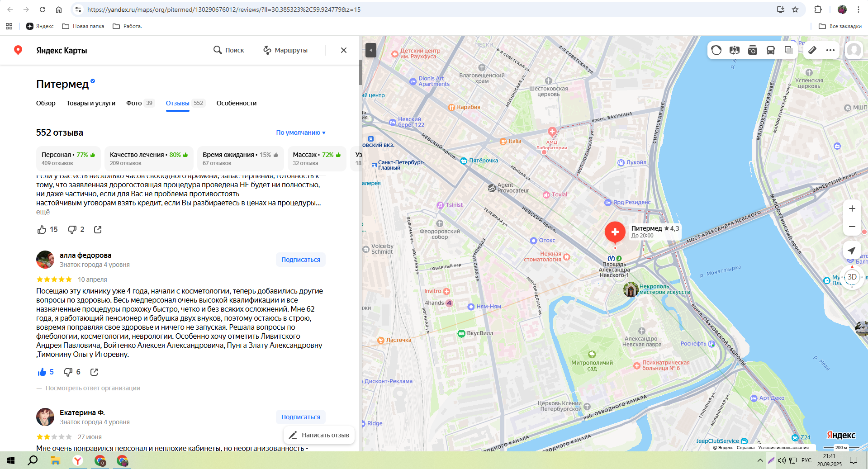Expand review text with 'ещё'

coord(43,212)
